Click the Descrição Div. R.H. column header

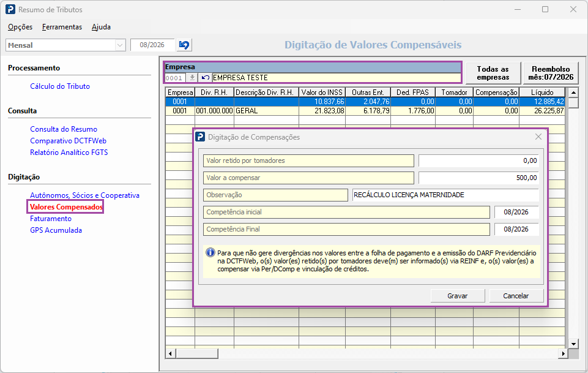[266, 92]
